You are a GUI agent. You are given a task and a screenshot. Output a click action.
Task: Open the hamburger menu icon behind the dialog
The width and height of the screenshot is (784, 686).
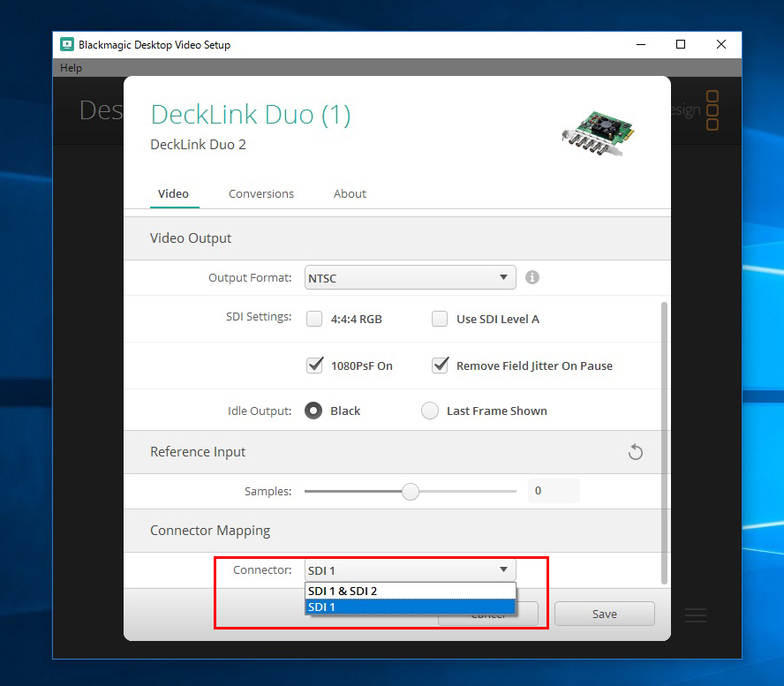(x=696, y=615)
